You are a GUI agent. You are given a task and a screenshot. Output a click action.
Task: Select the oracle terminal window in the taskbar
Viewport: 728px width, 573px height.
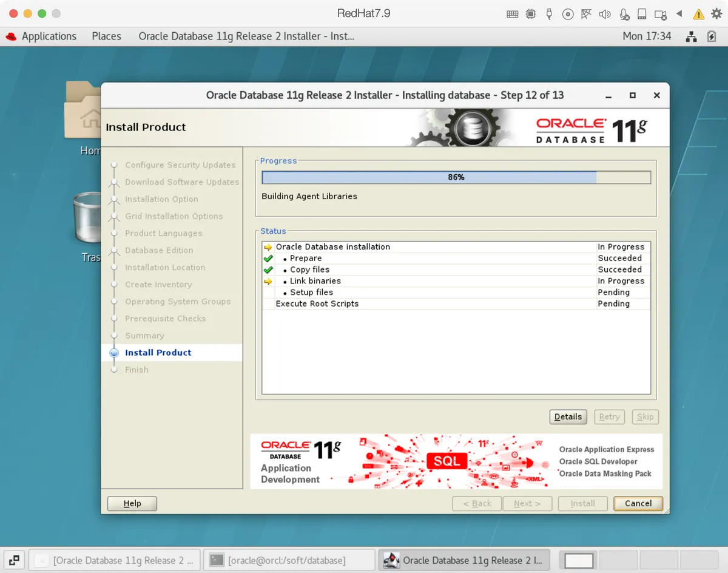pyautogui.click(x=289, y=560)
